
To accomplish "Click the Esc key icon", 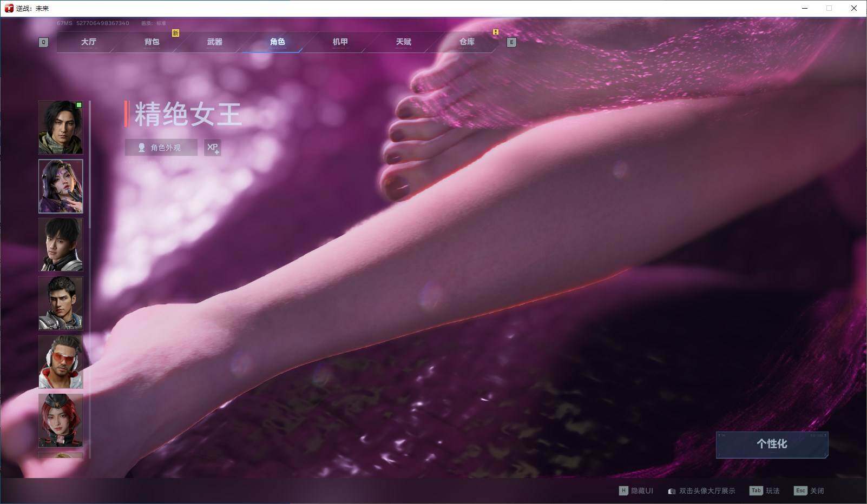I will [x=800, y=490].
